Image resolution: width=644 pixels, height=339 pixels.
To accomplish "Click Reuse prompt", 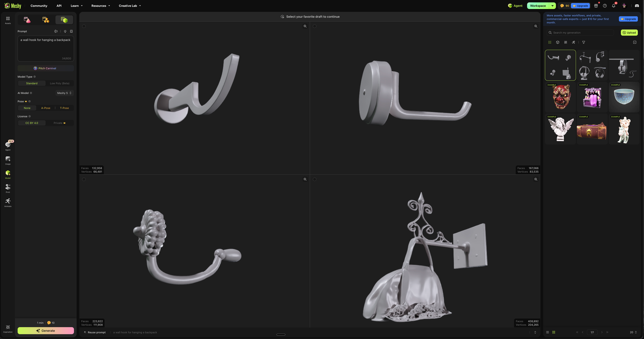I will point(95,332).
